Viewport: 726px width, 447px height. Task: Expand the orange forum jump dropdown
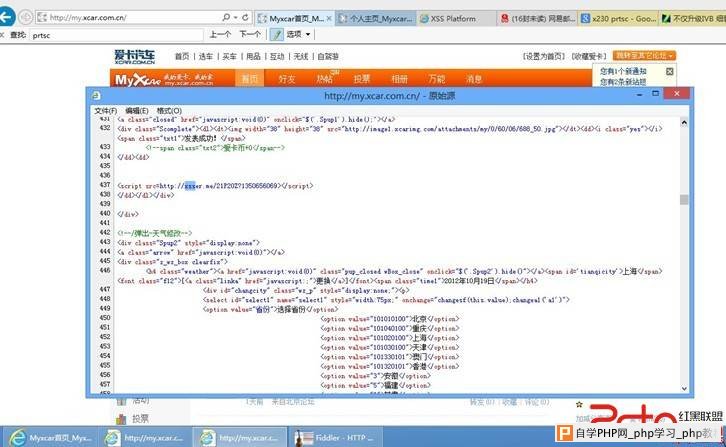(x=644, y=56)
